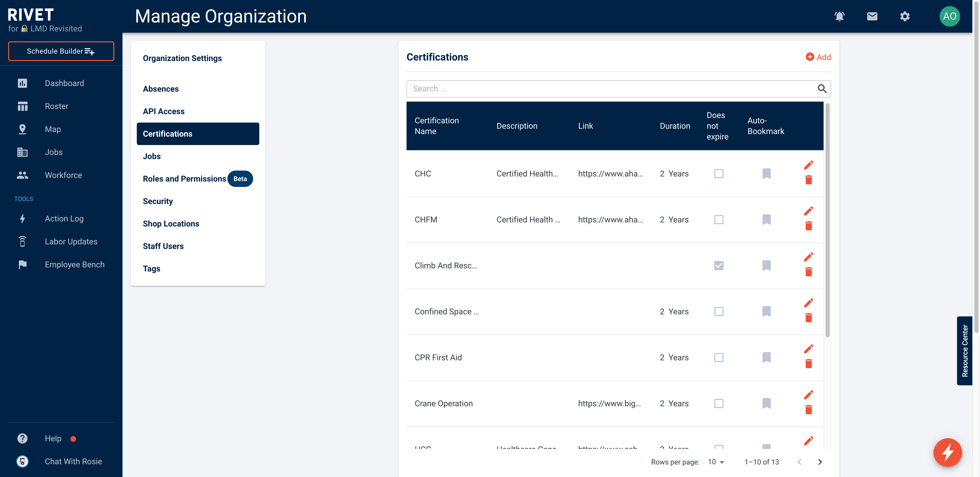Toggle Confined Space does not expire checkbox
This screenshot has height=477, width=980.
click(x=719, y=311)
